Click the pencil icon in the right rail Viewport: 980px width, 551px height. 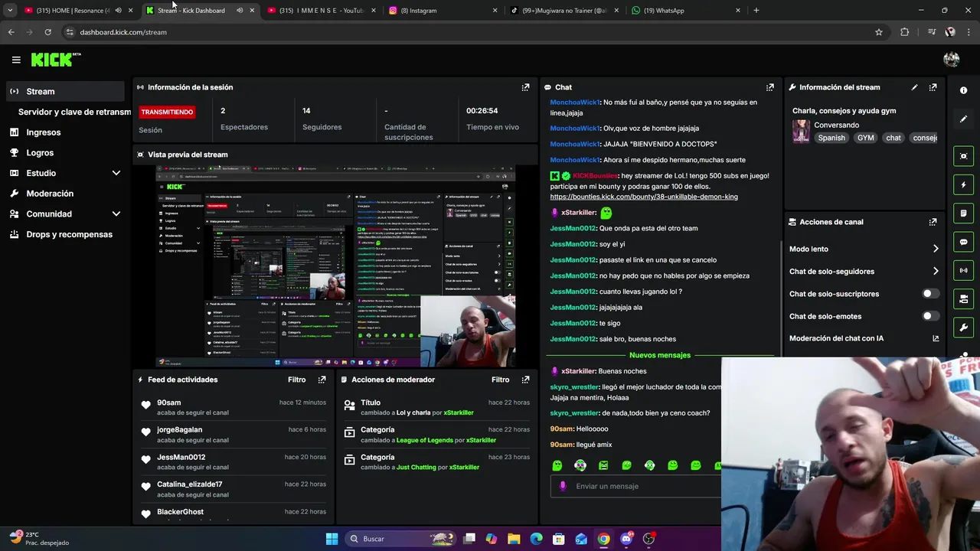(x=963, y=119)
